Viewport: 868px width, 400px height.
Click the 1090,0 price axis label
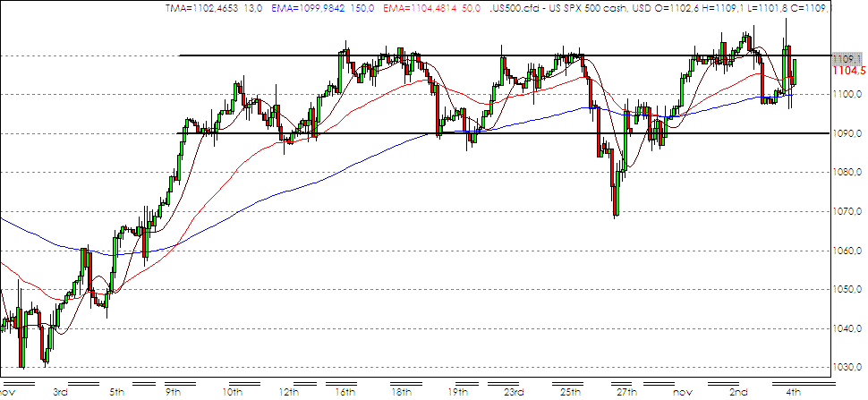[848, 134]
